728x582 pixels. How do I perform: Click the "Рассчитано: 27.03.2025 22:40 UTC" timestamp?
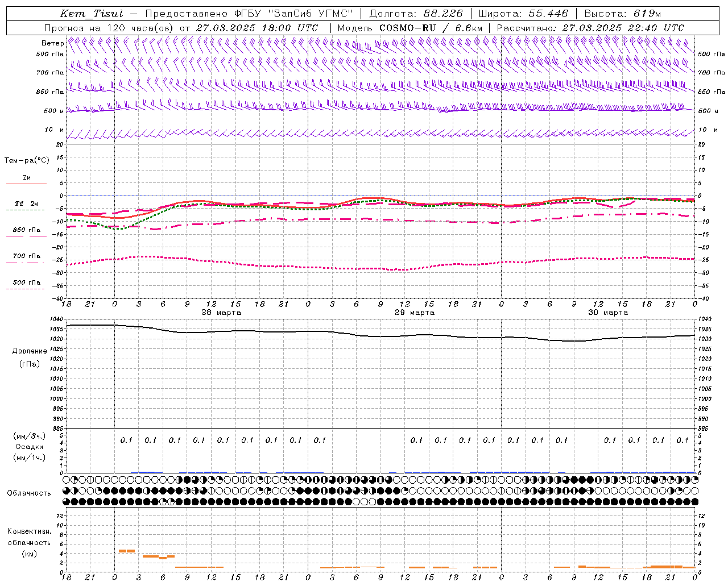(x=590, y=28)
